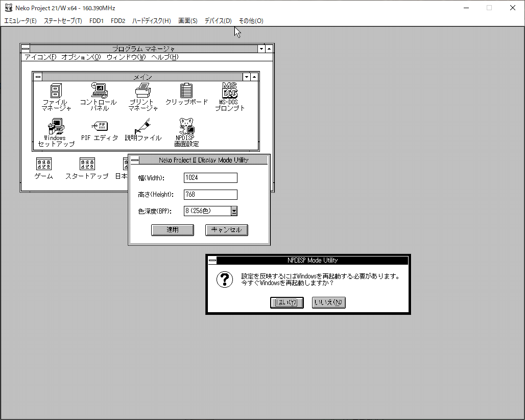Open the Print Manager (プリントマネージャ) icon
This screenshot has width=525, height=420.
[143, 90]
